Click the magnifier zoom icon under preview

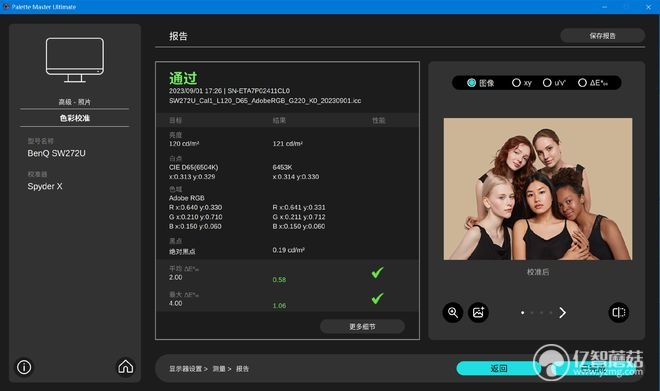[453, 312]
